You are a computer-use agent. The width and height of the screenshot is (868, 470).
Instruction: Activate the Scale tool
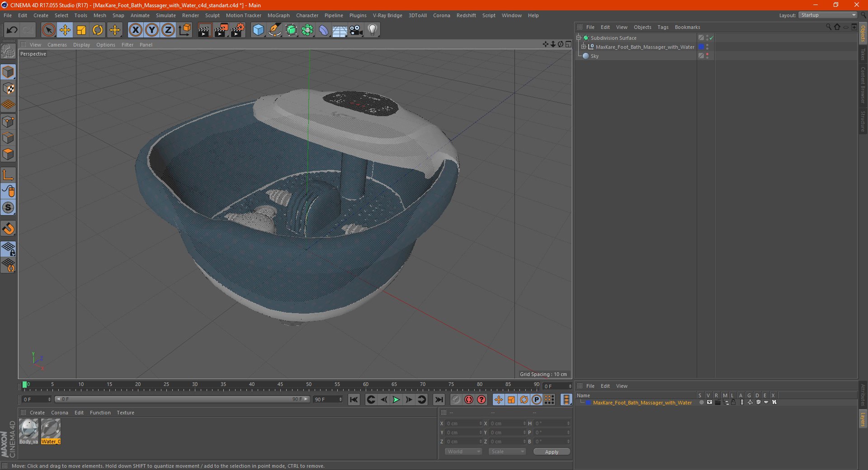point(81,30)
